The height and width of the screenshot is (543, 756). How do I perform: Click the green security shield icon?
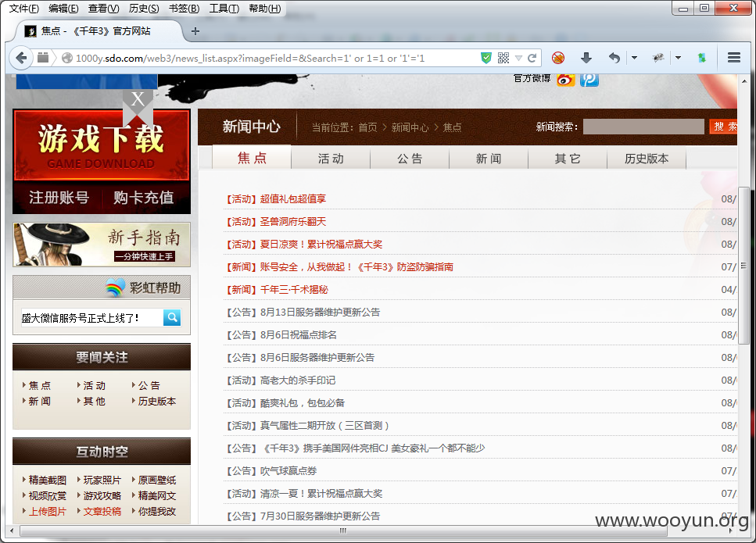point(486,59)
